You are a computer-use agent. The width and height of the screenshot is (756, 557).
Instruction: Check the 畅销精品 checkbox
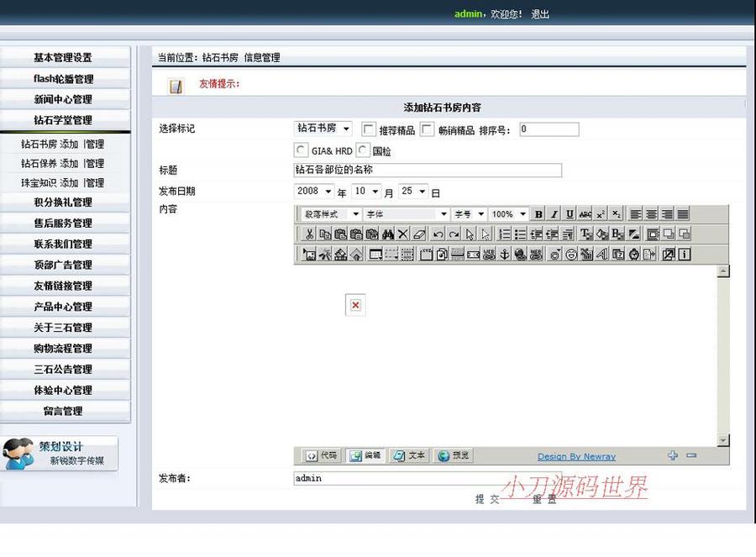coord(428,129)
